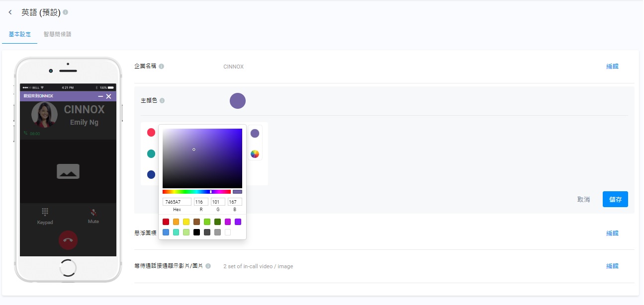Pick the pale green swatch in the second palette row
Image resolution: width=644 pixels, height=305 pixels.
(x=186, y=232)
